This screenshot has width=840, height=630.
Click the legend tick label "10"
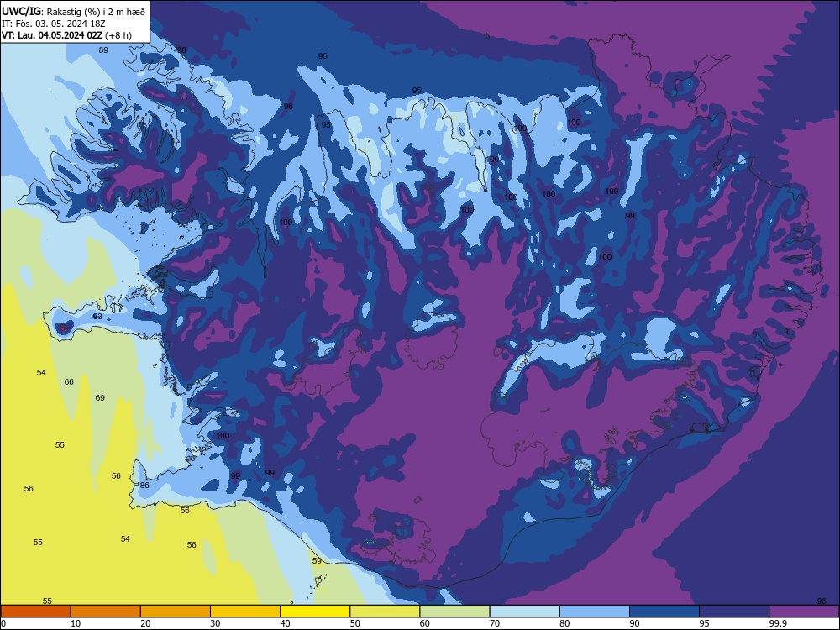click(x=76, y=623)
